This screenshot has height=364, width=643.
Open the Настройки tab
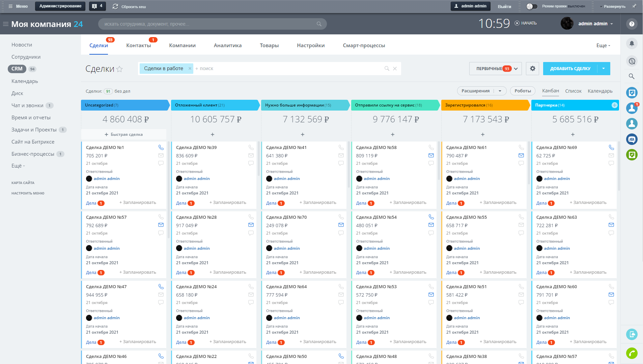(311, 45)
